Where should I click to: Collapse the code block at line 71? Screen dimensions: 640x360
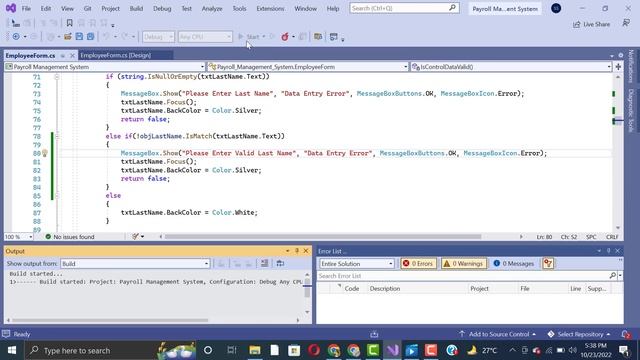(x=57, y=77)
